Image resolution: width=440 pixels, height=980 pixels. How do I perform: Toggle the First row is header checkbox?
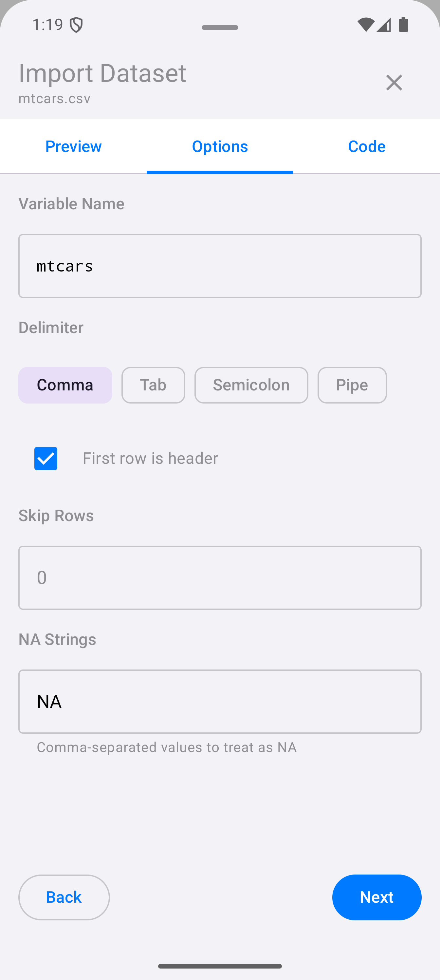(x=46, y=459)
